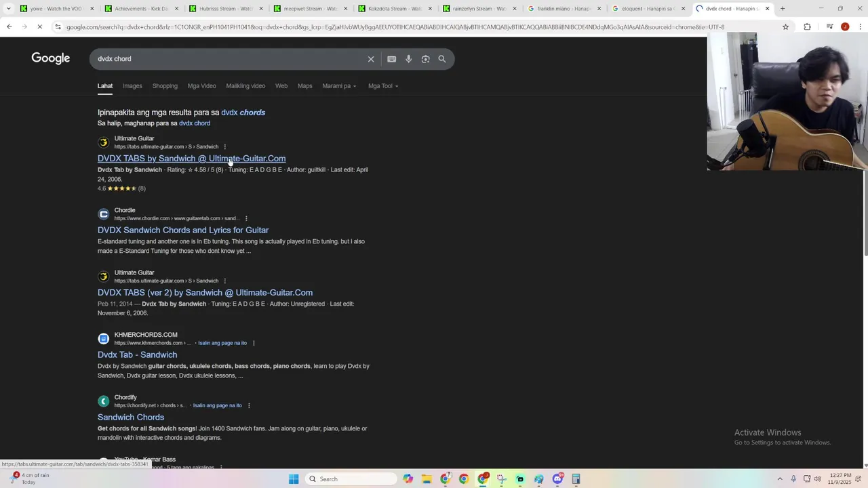Image resolution: width=868 pixels, height=488 pixels.
Task: Open more options for Chordie result
Action: coord(246,218)
